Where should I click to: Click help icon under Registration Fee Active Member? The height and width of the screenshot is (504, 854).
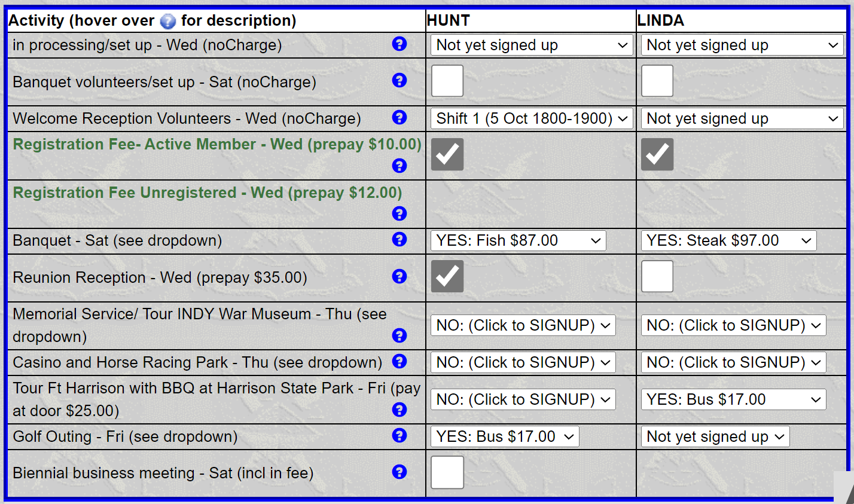(x=399, y=166)
